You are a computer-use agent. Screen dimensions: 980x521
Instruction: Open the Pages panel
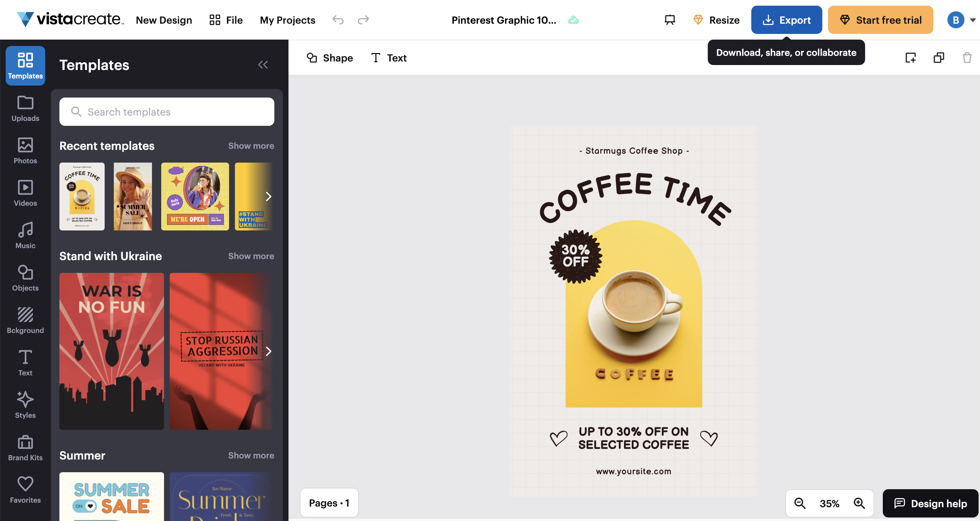[329, 503]
